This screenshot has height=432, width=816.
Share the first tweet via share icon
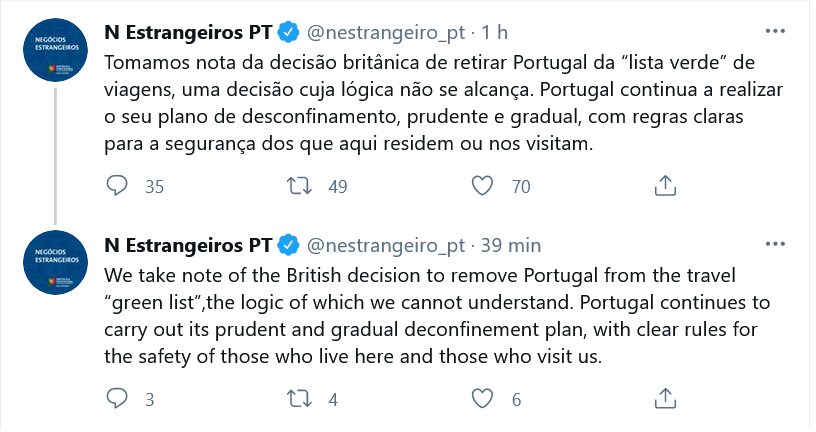coord(665,186)
